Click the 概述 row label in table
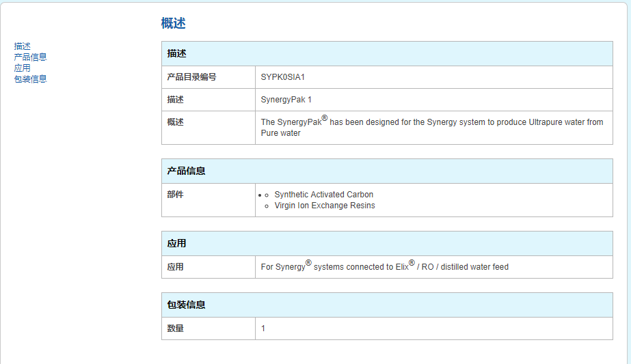The width and height of the screenshot is (631, 364). coord(176,122)
